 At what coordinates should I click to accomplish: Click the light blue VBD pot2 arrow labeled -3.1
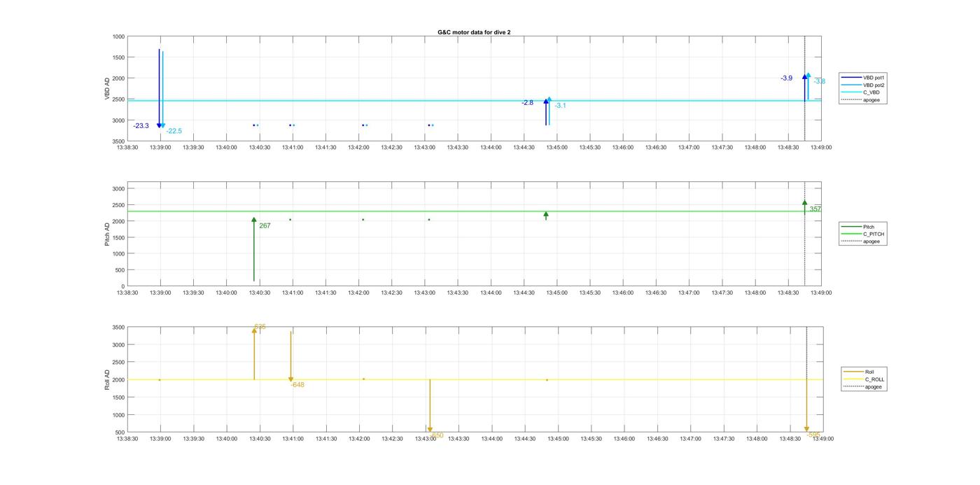click(x=549, y=111)
